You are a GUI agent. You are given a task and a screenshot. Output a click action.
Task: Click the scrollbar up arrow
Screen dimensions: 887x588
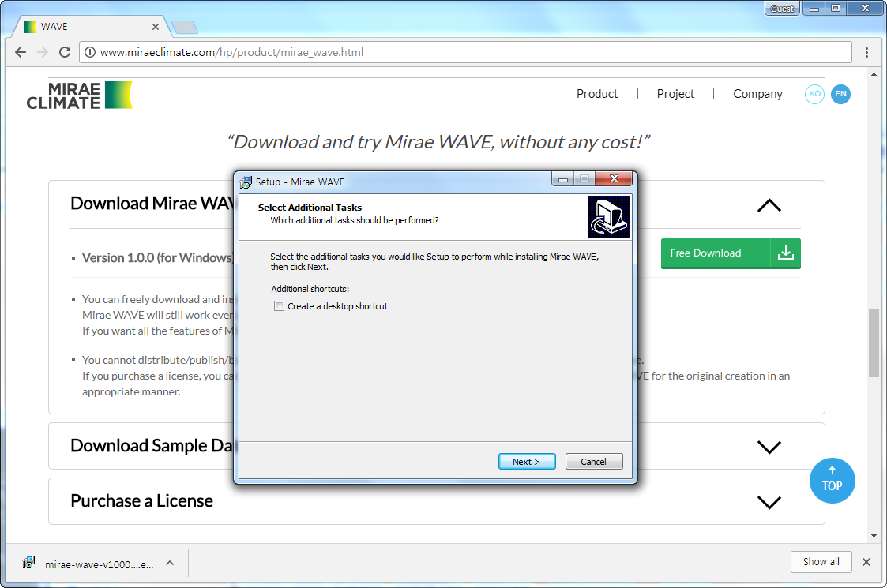point(874,74)
